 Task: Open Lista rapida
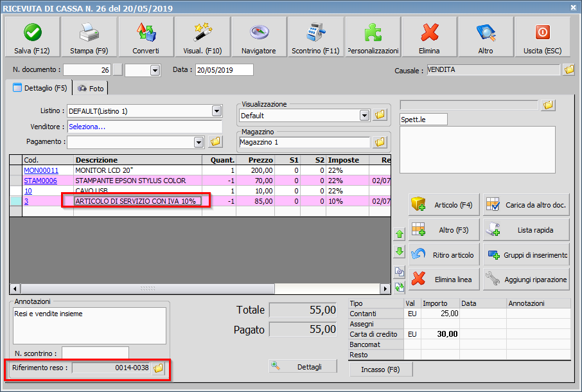coord(526,230)
